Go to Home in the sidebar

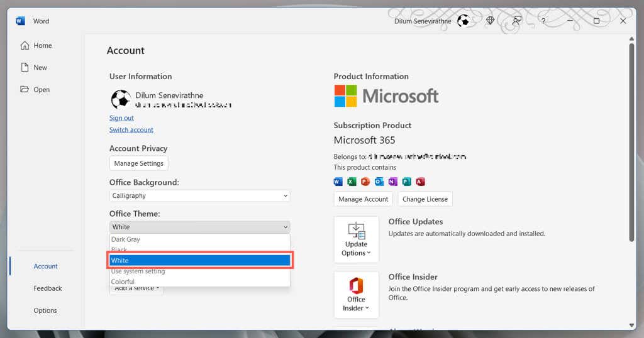[42, 45]
